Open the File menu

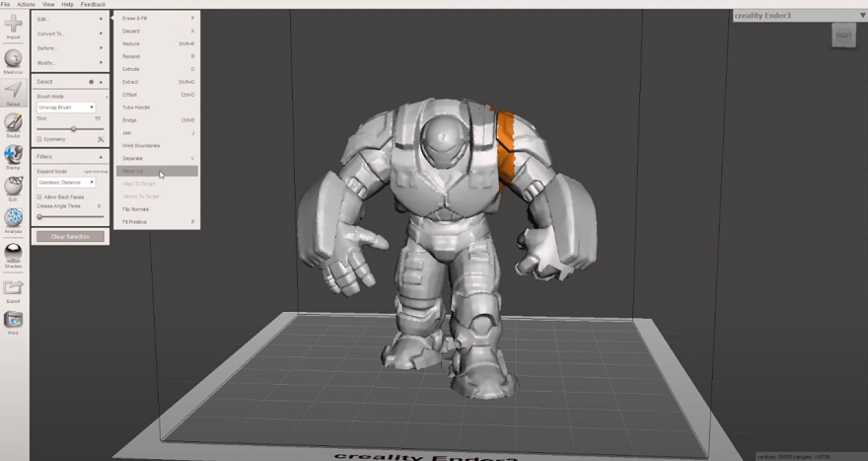tap(6, 4)
